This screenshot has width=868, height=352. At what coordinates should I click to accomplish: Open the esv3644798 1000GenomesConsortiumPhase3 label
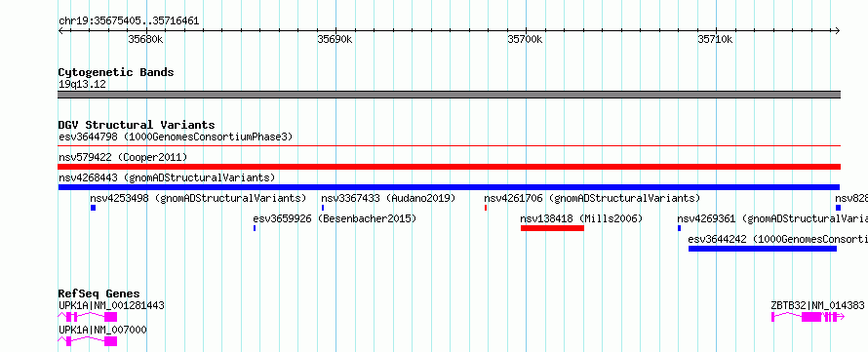(x=176, y=137)
